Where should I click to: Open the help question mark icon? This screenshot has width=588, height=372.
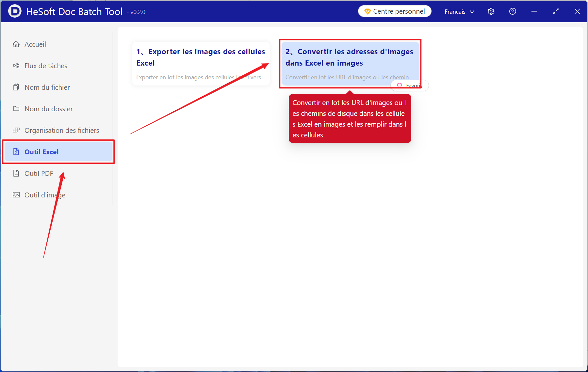tap(513, 11)
